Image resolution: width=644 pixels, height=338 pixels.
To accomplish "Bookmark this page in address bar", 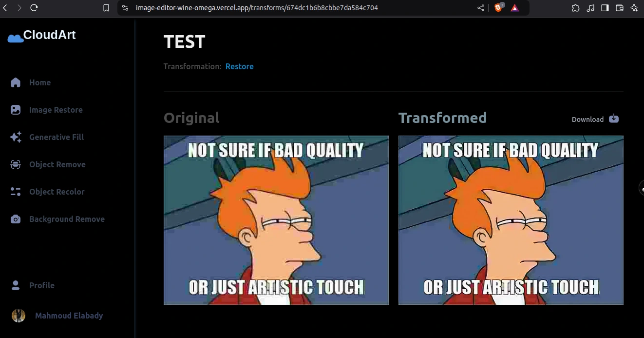I will 106,8.
